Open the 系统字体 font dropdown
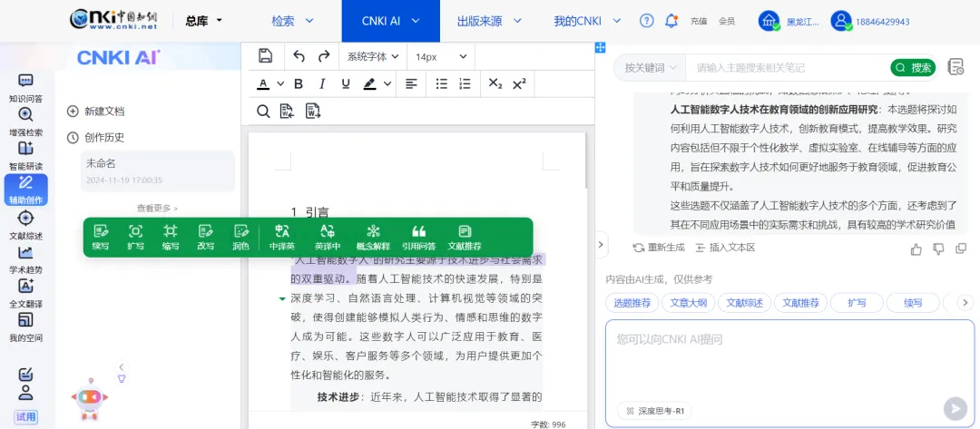Viewport: 980px width, 429px height. click(373, 56)
